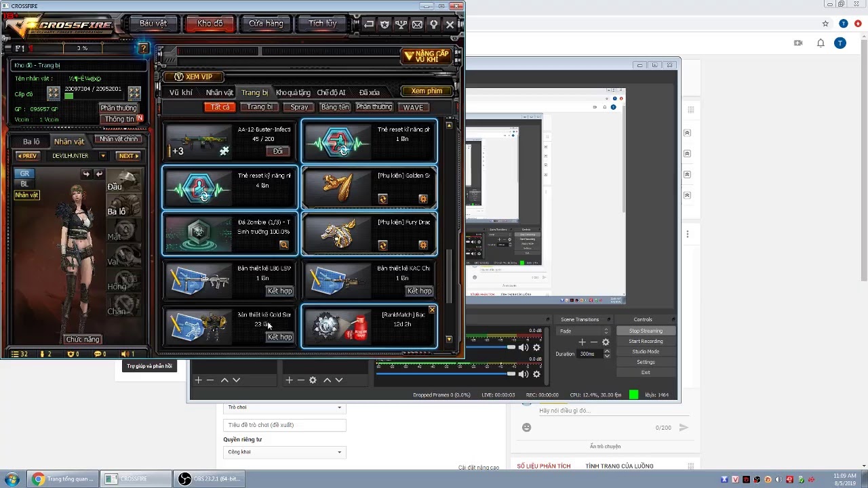Switch to Cửa hàng tab
This screenshot has width=868, height=488.
tap(266, 23)
